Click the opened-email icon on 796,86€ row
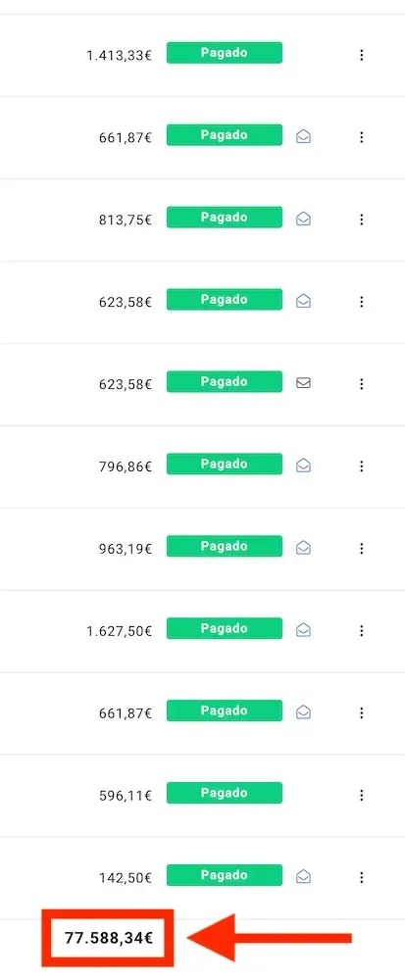Viewport: 405px width, 980px height. (303, 465)
